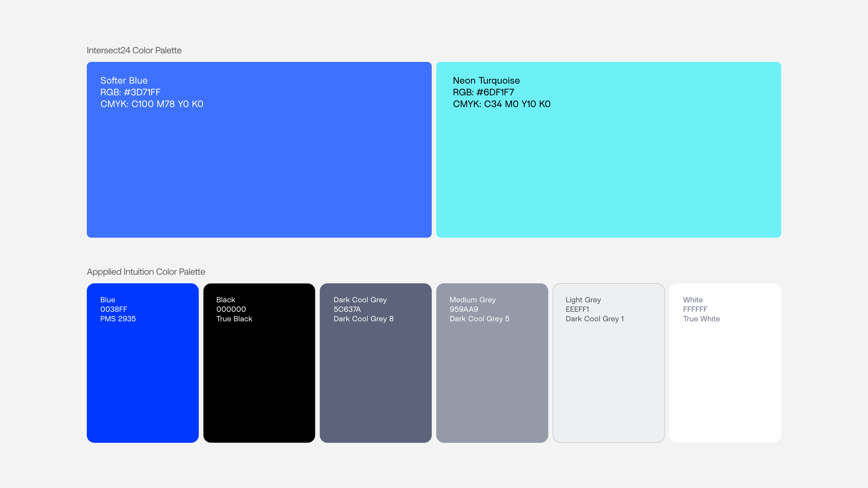The height and width of the screenshot is (488, 868).
Task: Click the 'CMYK: C100 M78 Y0 K0' text
Action: [152, 104]
